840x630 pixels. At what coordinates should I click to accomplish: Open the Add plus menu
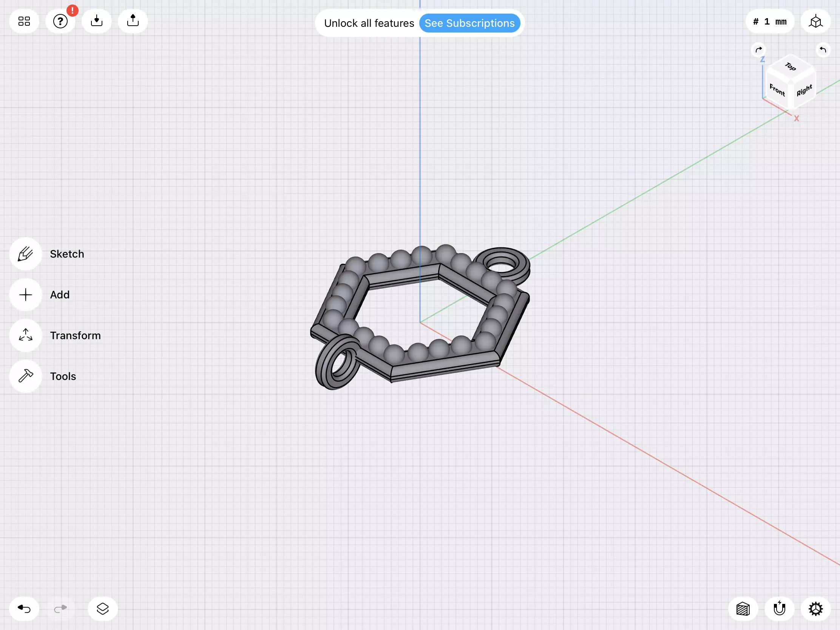25,295
